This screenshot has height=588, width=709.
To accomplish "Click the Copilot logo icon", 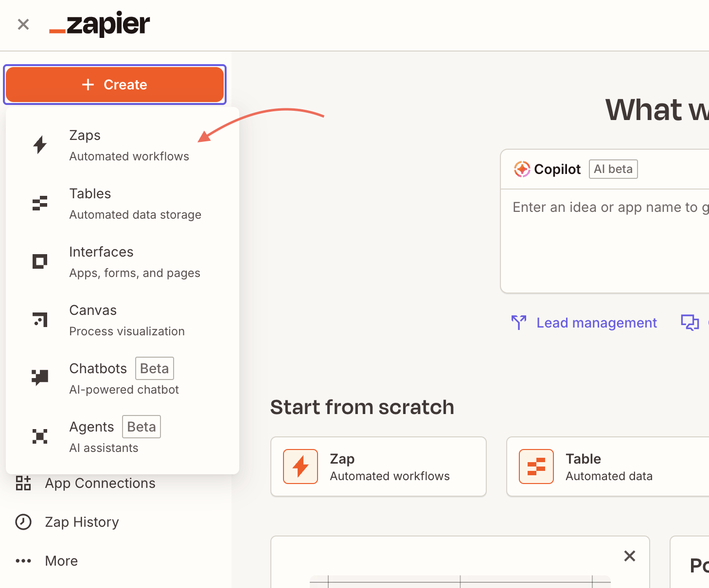I will click(522, 169).
